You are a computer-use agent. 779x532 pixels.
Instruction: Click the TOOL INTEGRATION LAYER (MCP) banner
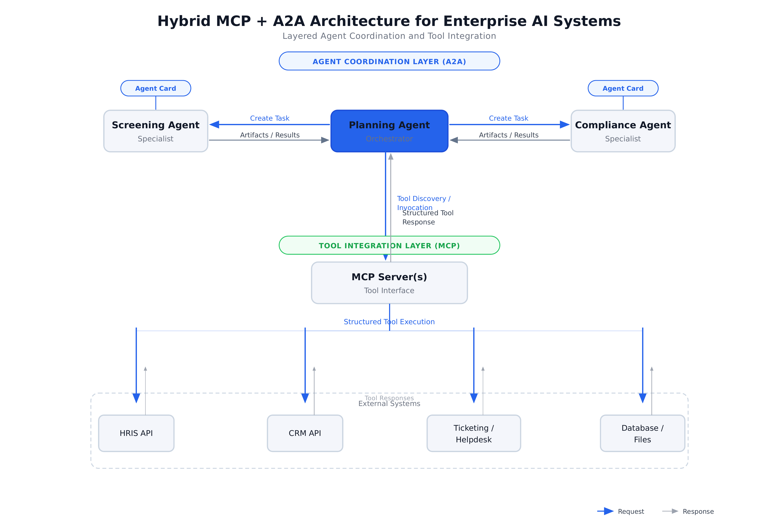tap(389, 245)
